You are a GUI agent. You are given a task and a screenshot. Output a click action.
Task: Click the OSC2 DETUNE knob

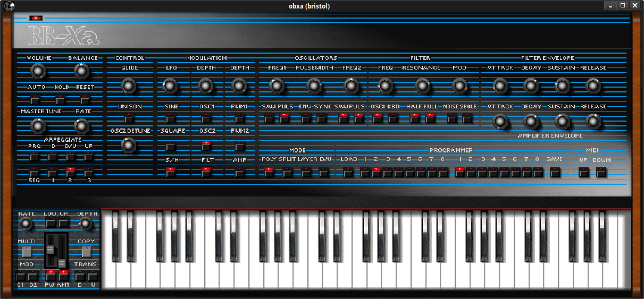pos(128,144)
